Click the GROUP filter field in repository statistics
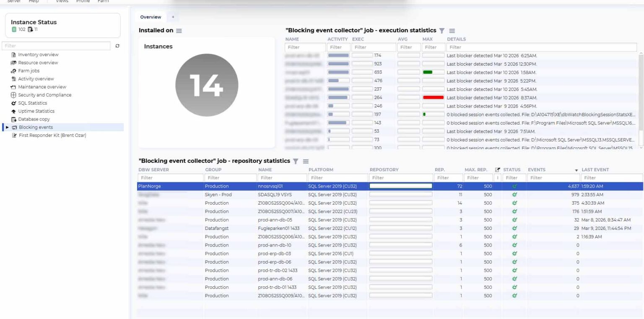Screen dimensions: 644x319 pyautogui.click(x=230, y=178)
